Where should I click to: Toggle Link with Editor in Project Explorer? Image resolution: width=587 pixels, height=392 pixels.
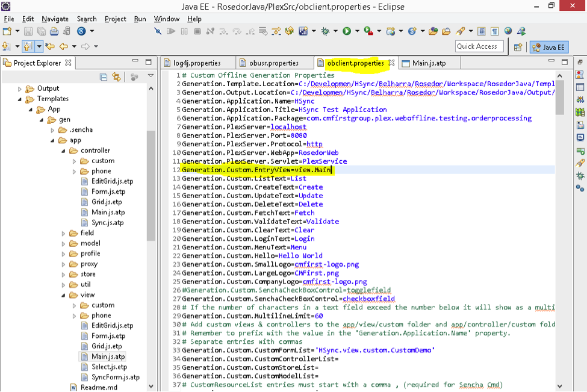116,76
